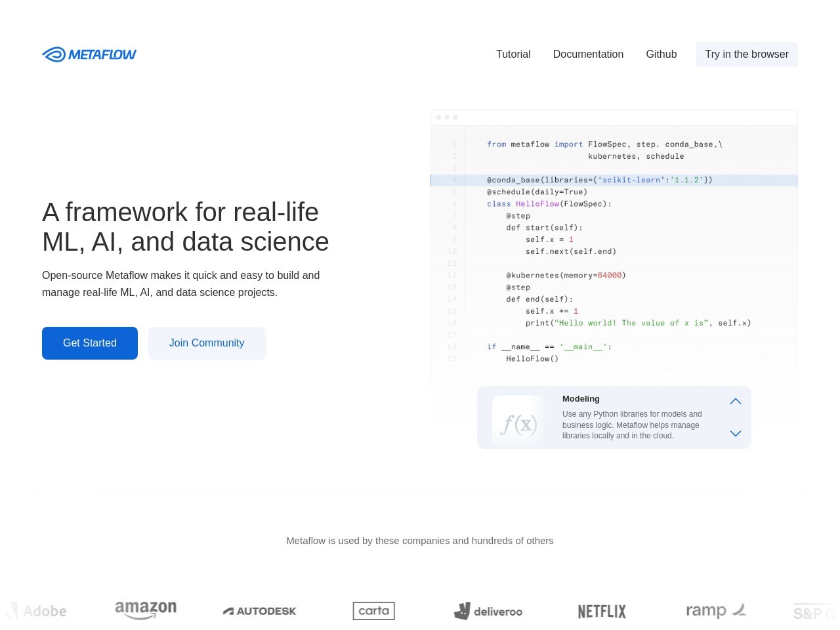Click the Netflix company logo
840x630 pixels.
point(602,612)
